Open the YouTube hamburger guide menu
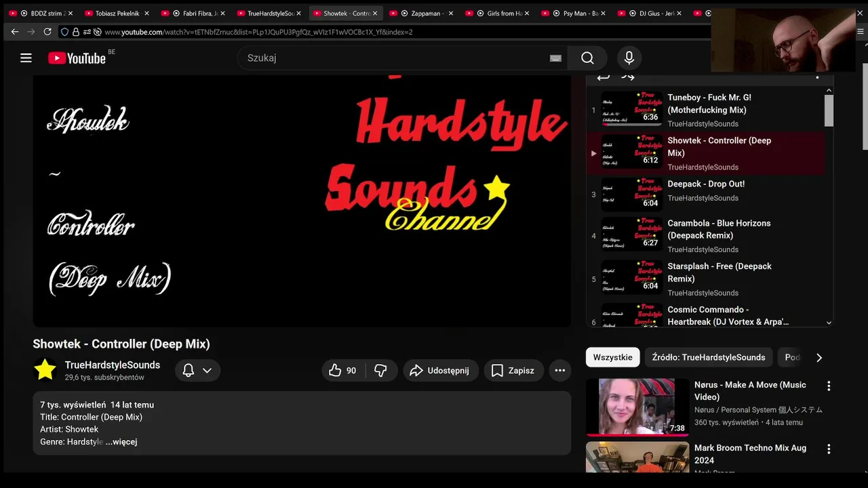The width and height of the screenshot is (868, 488). click(26, 58)
